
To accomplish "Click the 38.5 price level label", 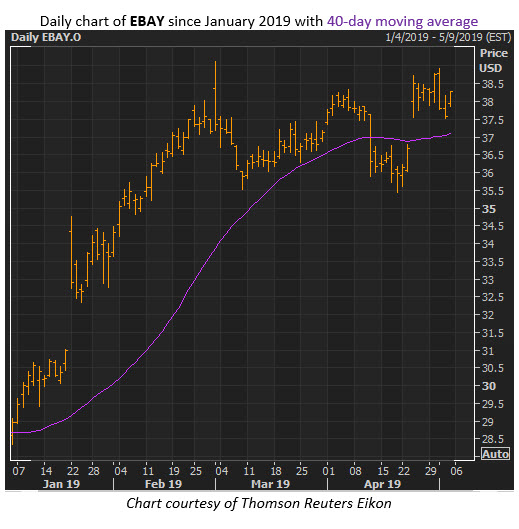I will pyautogui.click(x=492, y=84).
